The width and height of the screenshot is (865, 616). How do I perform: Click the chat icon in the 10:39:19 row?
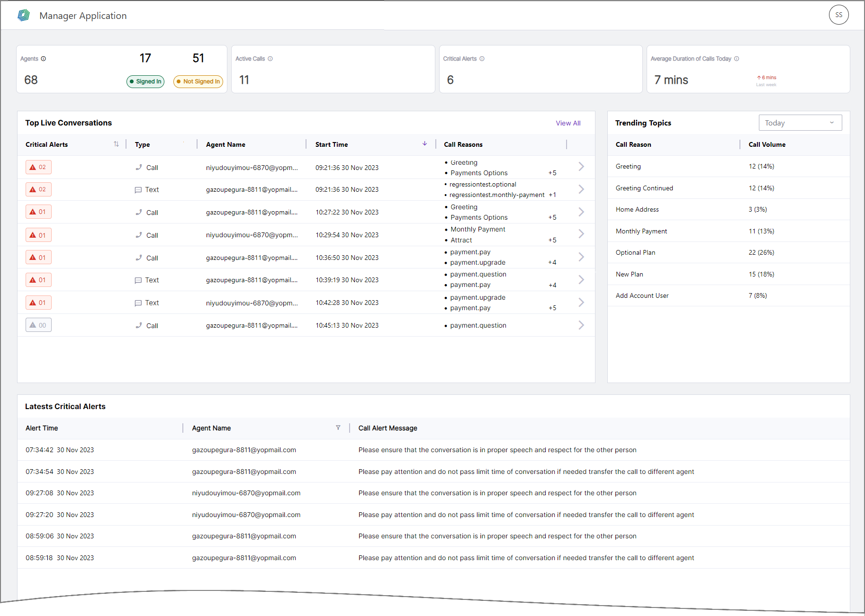click(x=138, y=280)
